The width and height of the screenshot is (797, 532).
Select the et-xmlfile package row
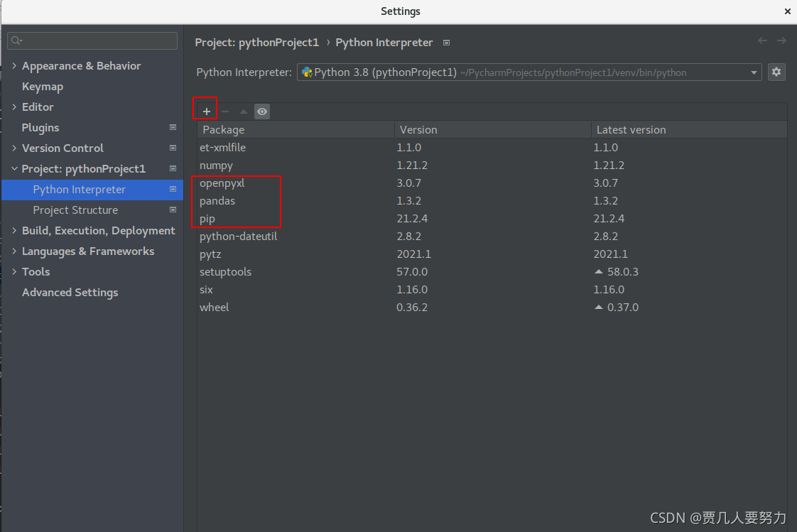tap(492, 147)
